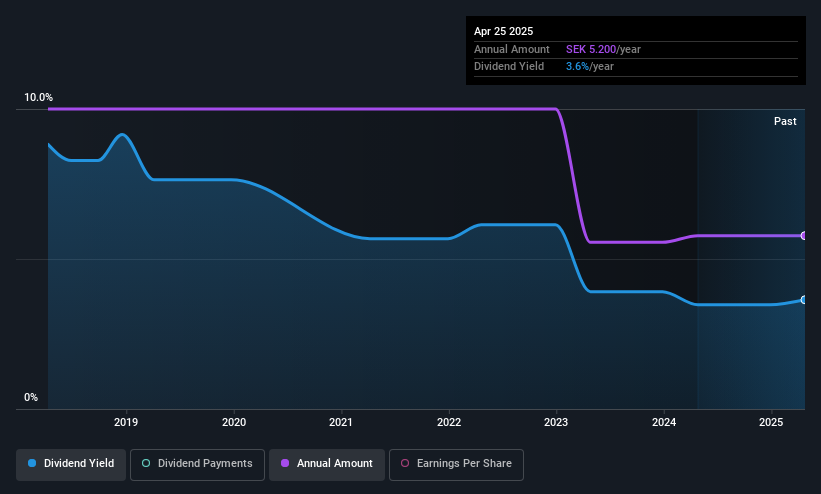Screen dimensions: 821x494
Task: Click the 2022 x-axis label
Action: [449, 422]
